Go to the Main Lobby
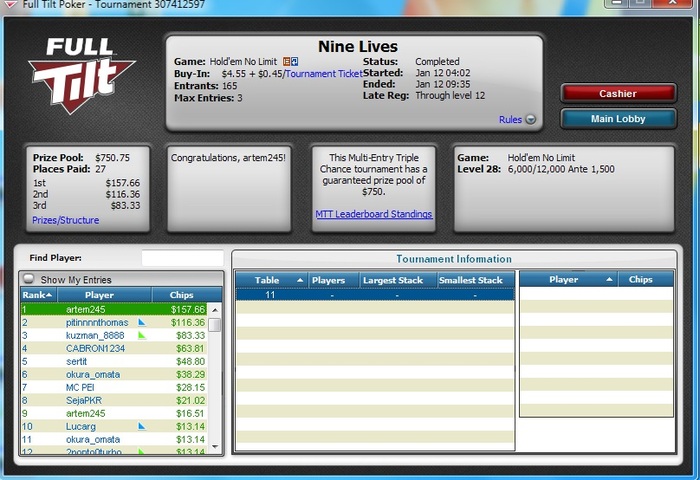 tap(618, 119)
